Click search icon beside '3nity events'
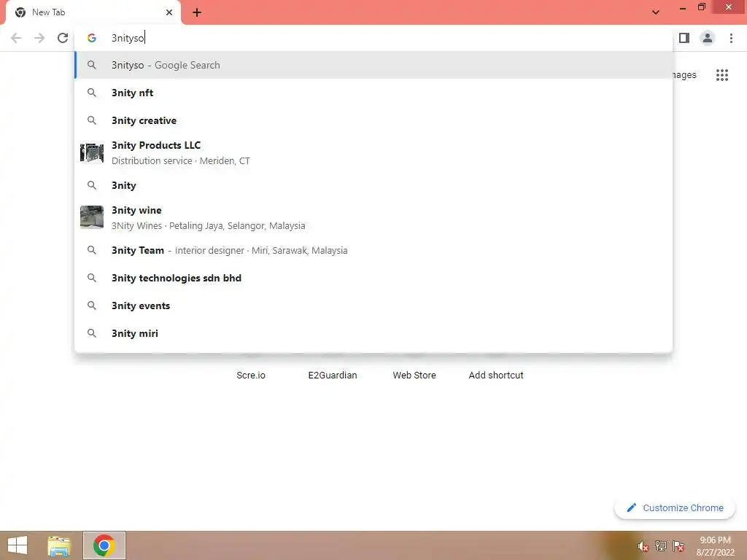This screenshot has height=560, width=747. (x=92, y=306)
